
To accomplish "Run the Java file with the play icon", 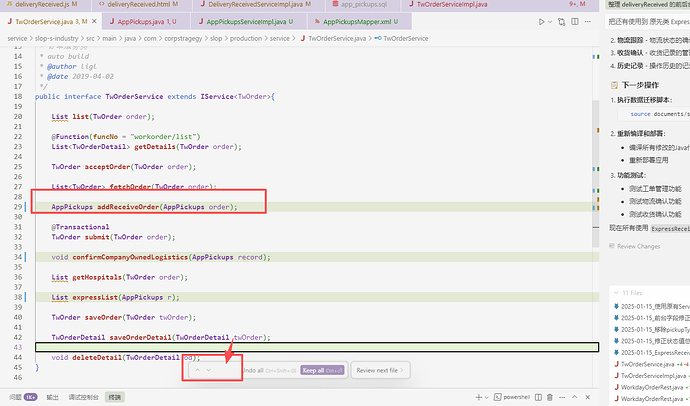I will [x=541, y=22].
